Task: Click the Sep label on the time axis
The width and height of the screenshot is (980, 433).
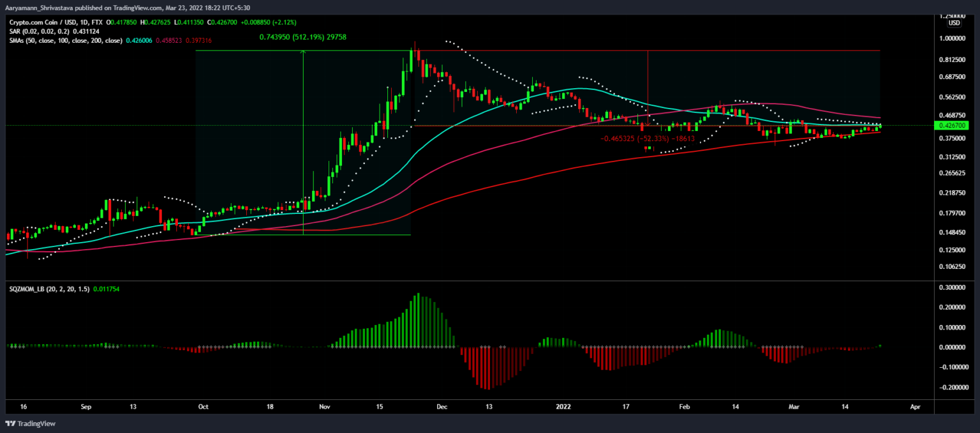Action: (x=87, y=406)
